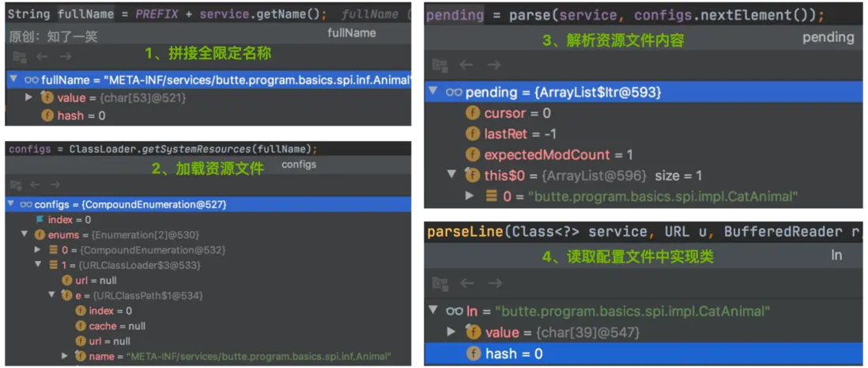Collapse this$0 = {ArrayList@596} node

tap(451, 175)
